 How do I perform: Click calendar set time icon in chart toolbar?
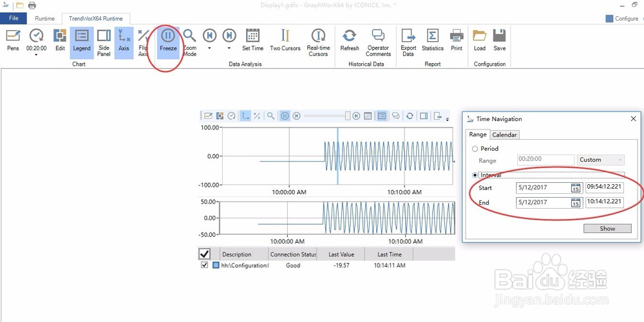pos(368,116)
